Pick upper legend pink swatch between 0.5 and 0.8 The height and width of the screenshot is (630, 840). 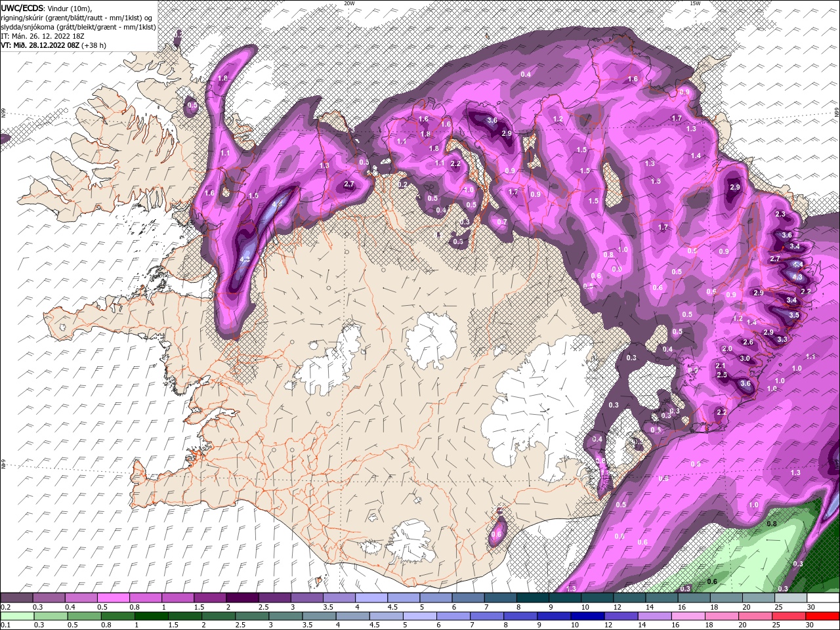tap(113, 598)
